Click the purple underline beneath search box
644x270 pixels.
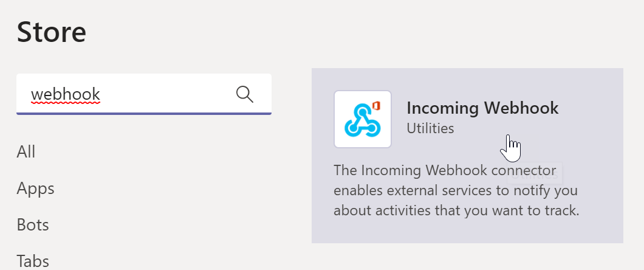[x=144, y=113]
